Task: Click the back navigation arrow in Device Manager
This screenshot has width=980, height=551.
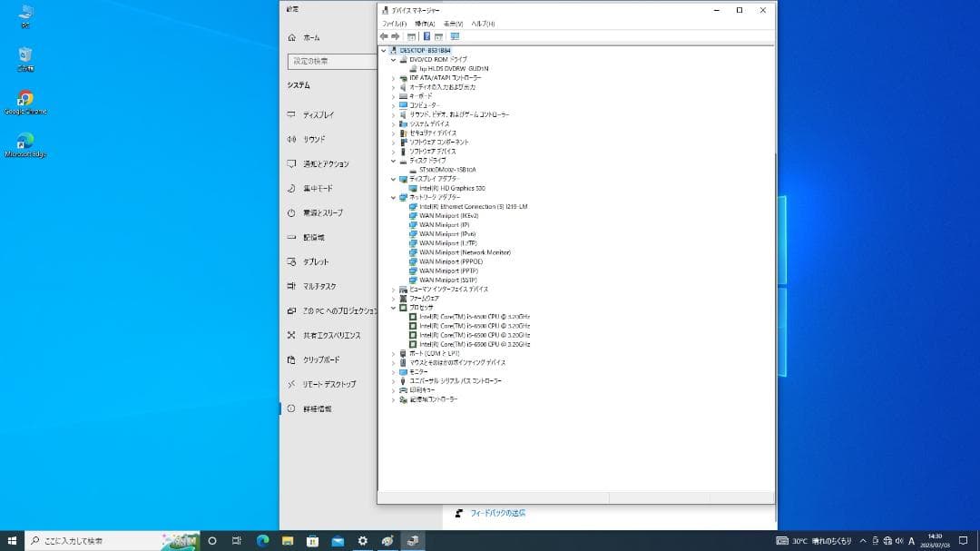Action: click(384, 36)
